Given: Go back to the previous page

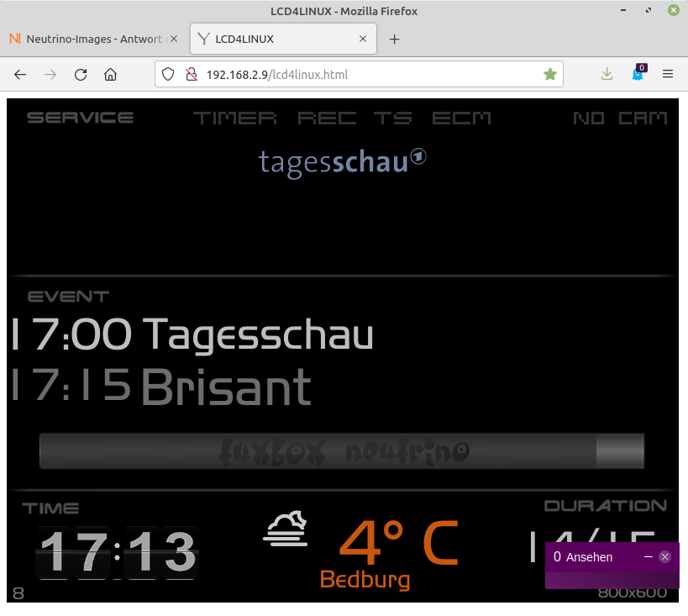Looking at the screenshot, I should (x=20, y=74).
